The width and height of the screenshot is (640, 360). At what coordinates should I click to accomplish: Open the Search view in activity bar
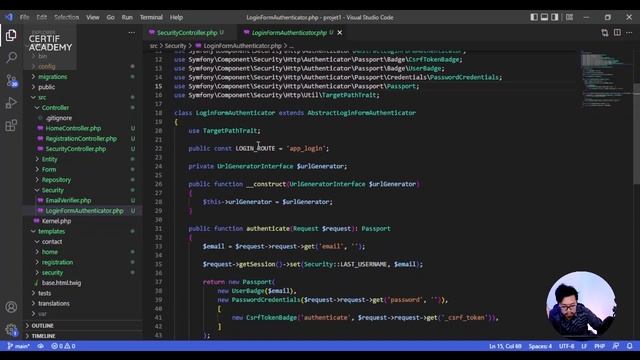click(11, 58)
